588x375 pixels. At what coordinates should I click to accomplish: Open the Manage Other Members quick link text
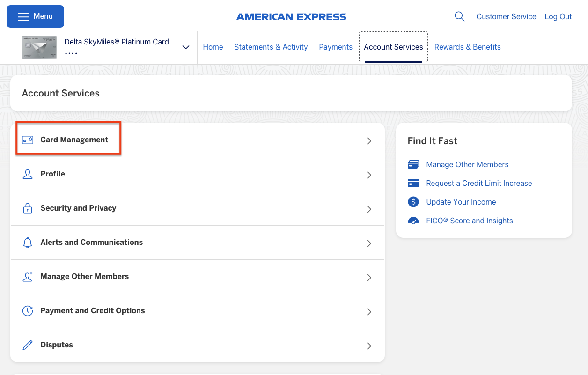coord(467,164)
